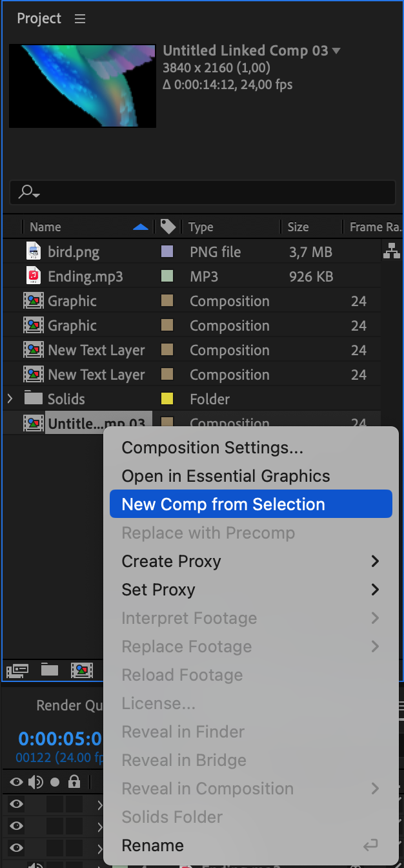The height and width of the screenshot is (868, 404).
Task: Click the bird.png file icon
Action: click(34, 251)
